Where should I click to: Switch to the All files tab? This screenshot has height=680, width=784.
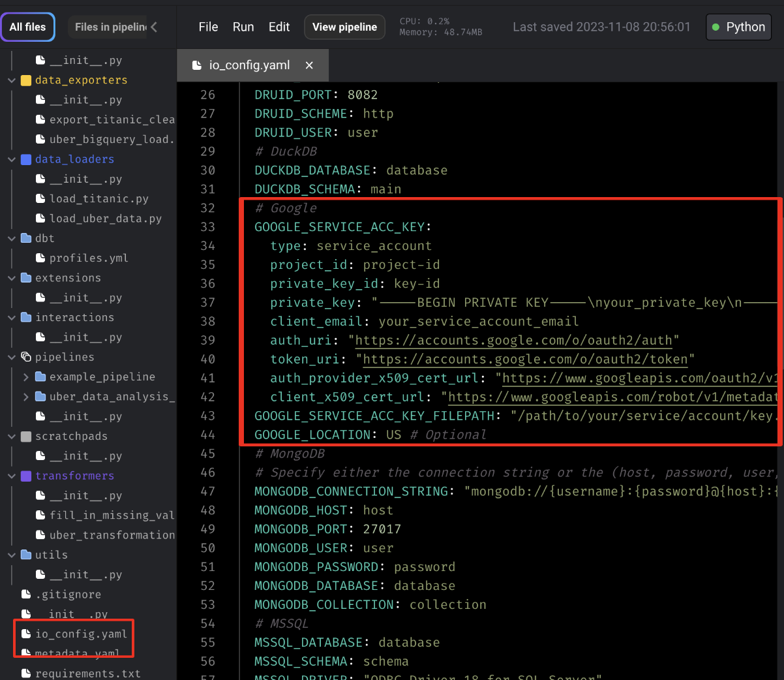pos(27,27)
